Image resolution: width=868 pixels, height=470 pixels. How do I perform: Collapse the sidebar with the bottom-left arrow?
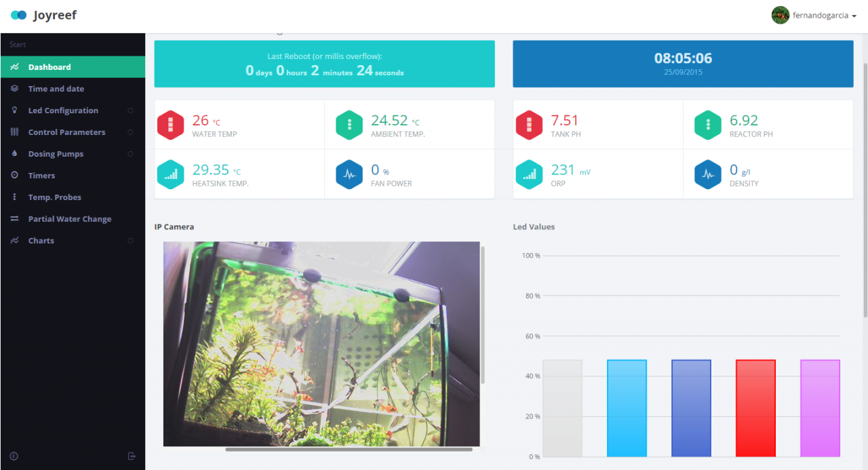[14, 456]
